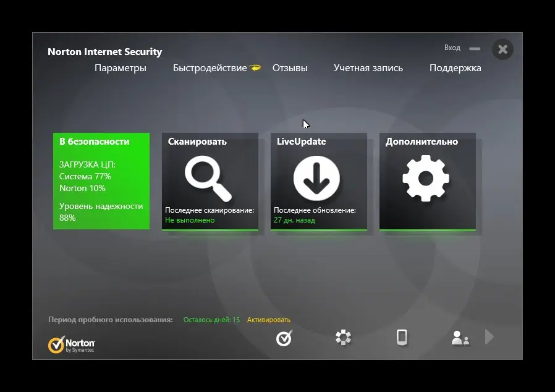Click the Активировать link
The width and height of the screenshot is (555, 392).
click(269, 320)
